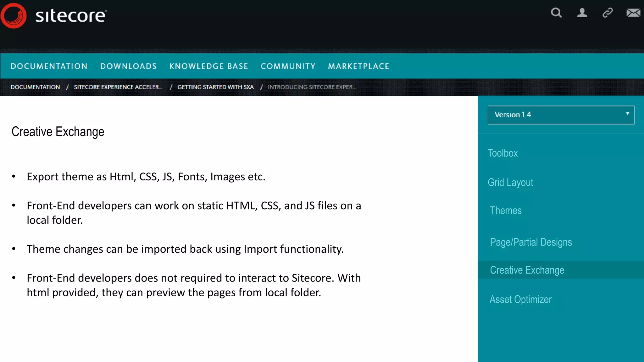Image resolution: width=644 pixels, height=362 pixels.
Task: Click Getting Started with SXA breadcrumb
Action: point(215,87)
